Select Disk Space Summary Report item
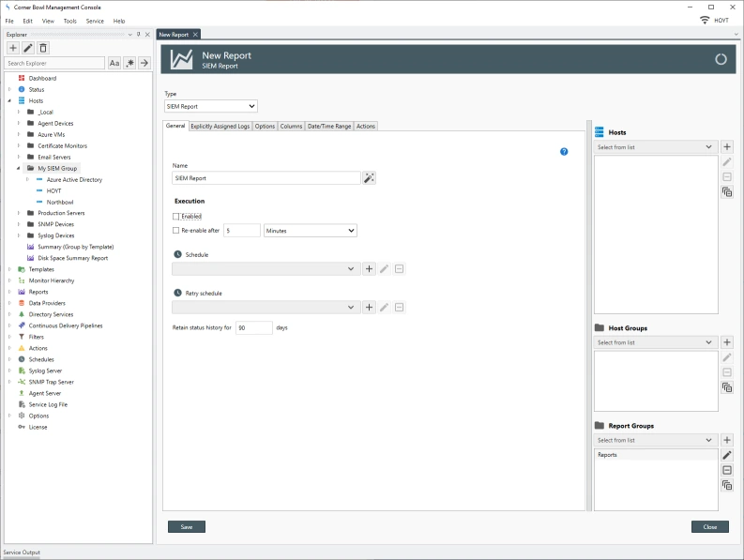 [72, 258]
